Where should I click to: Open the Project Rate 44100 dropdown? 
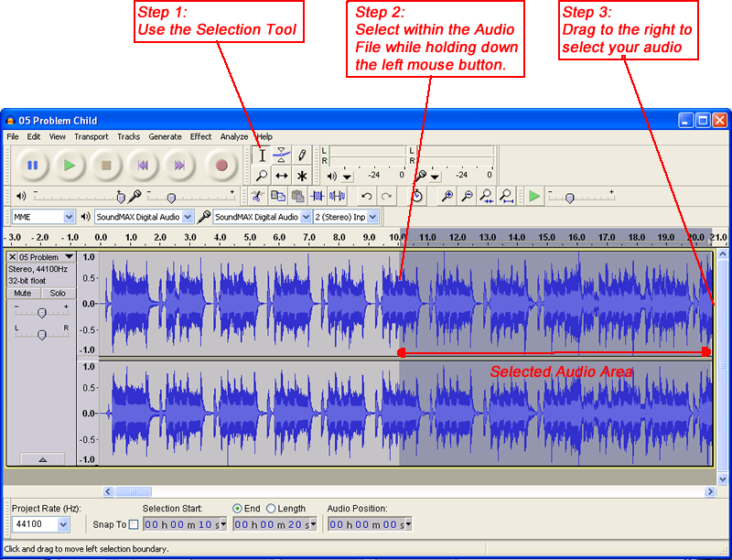pos(63,524)
